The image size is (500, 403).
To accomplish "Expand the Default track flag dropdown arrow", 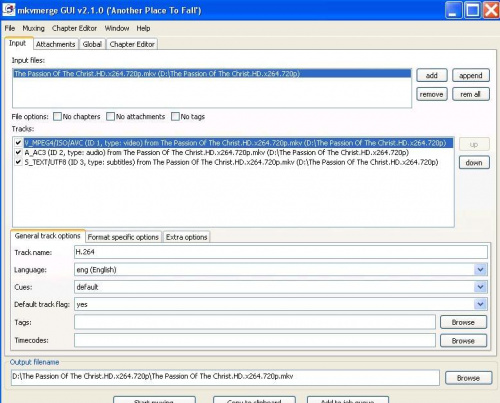I will click(480, 304).
